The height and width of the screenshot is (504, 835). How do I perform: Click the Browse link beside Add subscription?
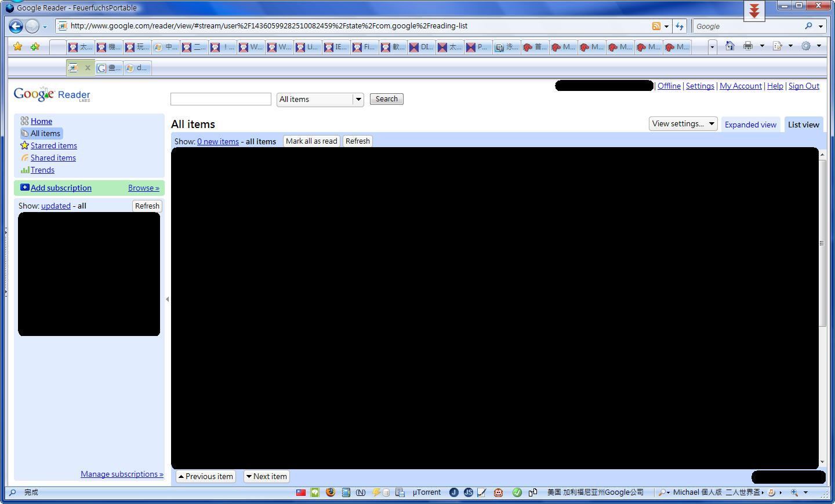(144, 188)
